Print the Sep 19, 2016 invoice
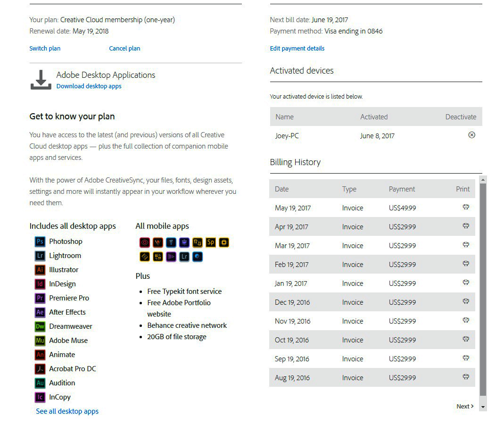 (x=466, y=358)
